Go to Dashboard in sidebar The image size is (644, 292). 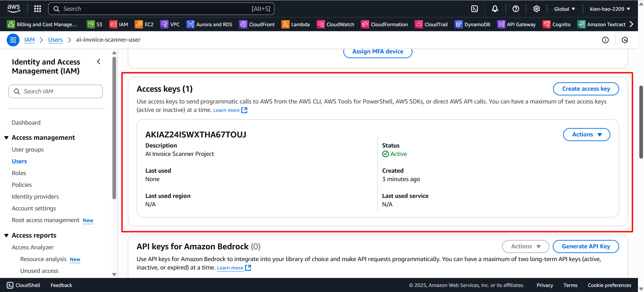[26, 123]
